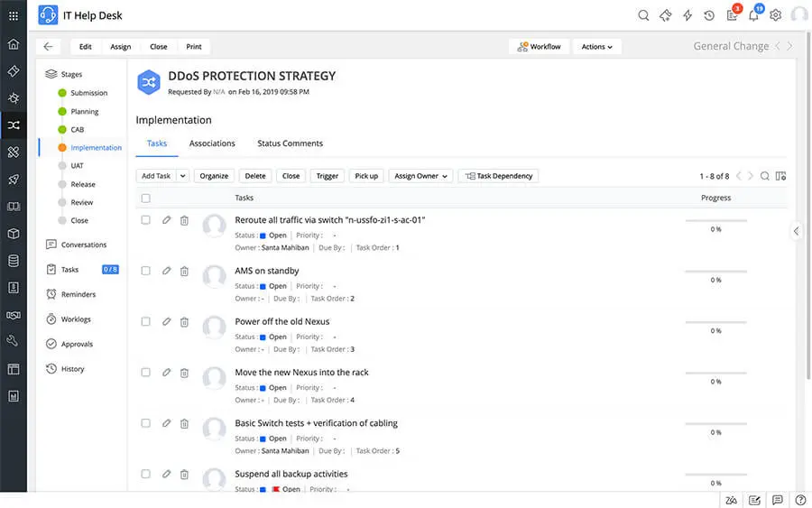Click progress bar of Power off old Nexus

(x=715, y=322)
